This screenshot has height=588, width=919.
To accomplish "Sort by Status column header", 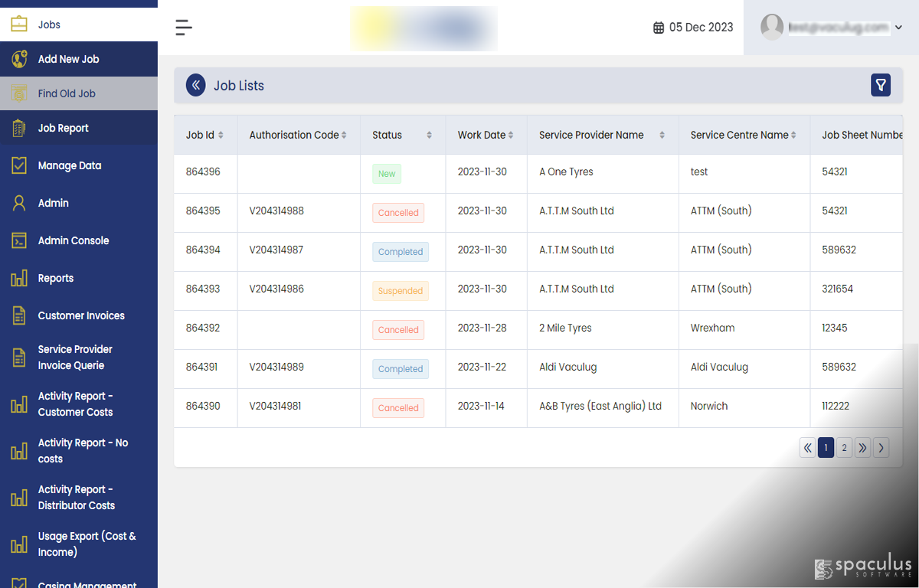I will pos(402,135).
